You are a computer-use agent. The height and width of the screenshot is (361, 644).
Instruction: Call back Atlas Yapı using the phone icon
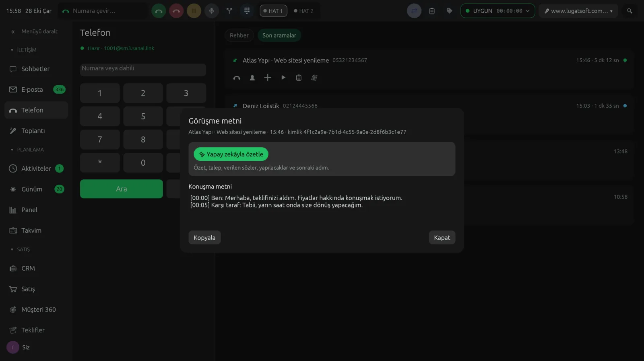[237, 78]
